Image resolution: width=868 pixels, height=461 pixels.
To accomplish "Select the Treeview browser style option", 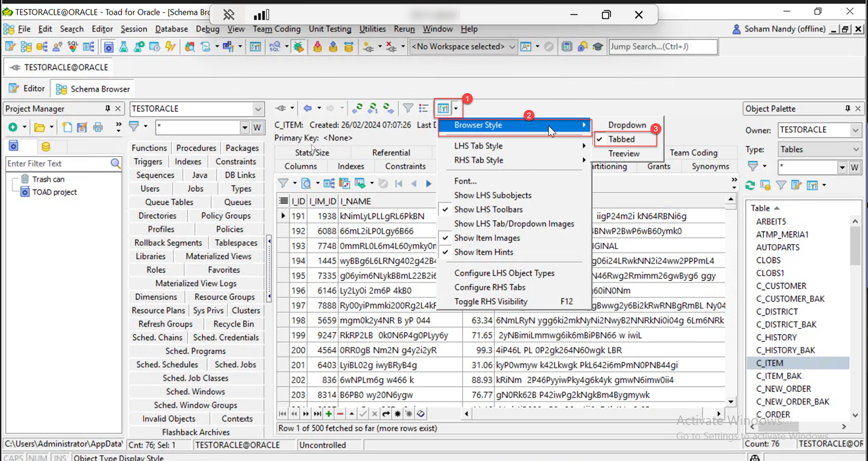I will tap(624, 153).
